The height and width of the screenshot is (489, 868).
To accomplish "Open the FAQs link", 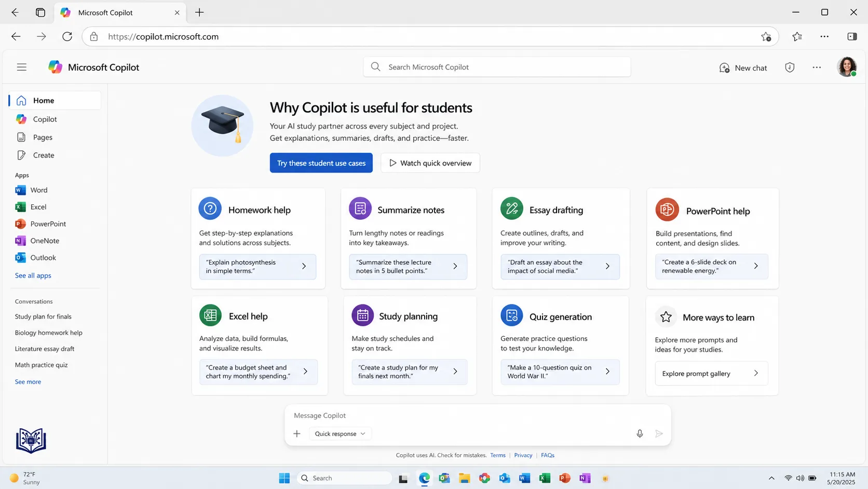I will [548, 455].
